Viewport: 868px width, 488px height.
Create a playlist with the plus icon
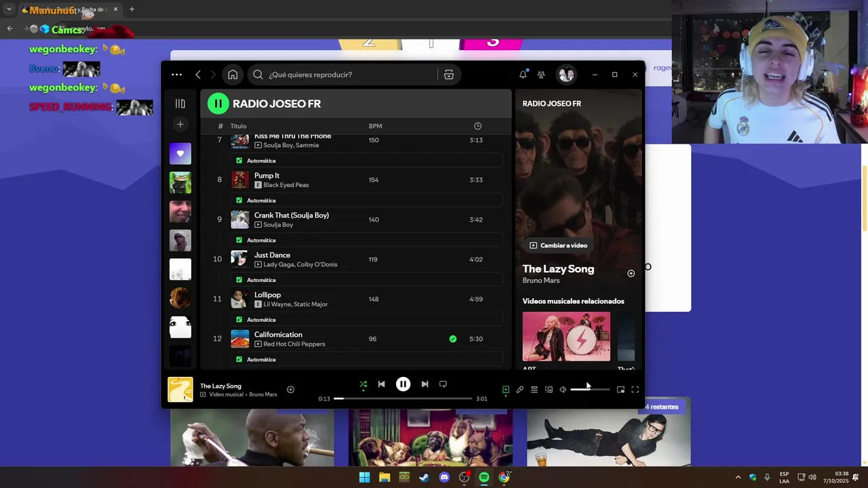click(180, 125)
